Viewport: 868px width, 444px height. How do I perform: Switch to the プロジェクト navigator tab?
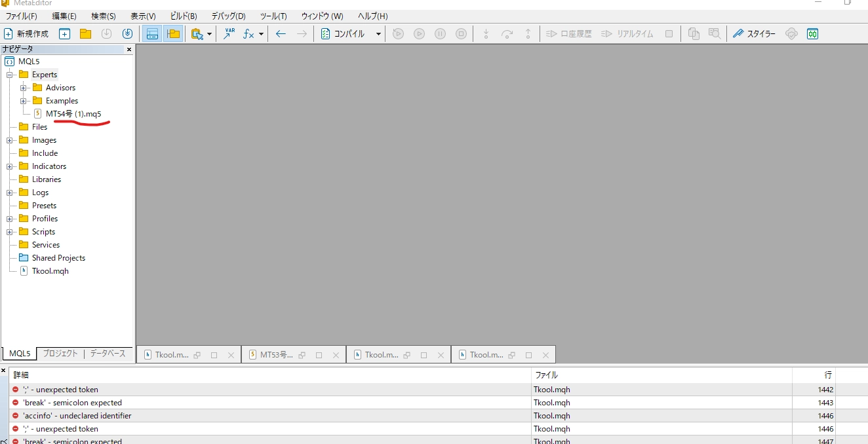click(60, 354)
